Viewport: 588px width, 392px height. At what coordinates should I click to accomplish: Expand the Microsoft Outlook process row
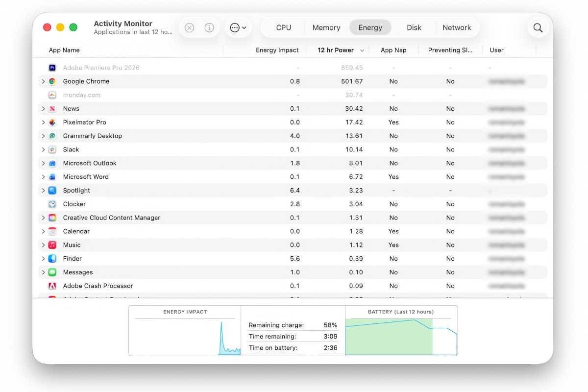point(43,163)
